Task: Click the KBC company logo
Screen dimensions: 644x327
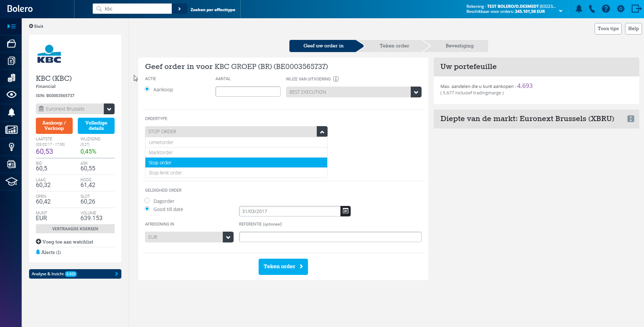Action: click(x=49, y=54)
